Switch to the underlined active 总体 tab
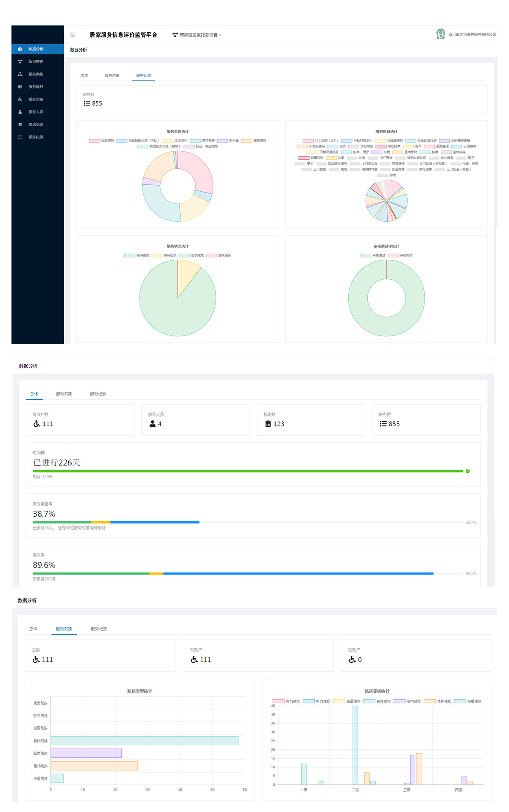This screenshot has height=812, width=509. pos(34,394)
